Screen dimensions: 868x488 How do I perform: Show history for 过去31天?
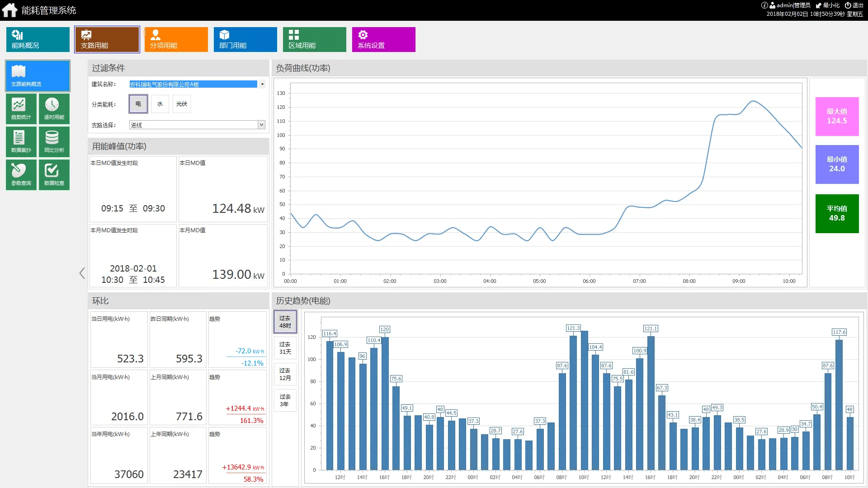coord(285,348)
